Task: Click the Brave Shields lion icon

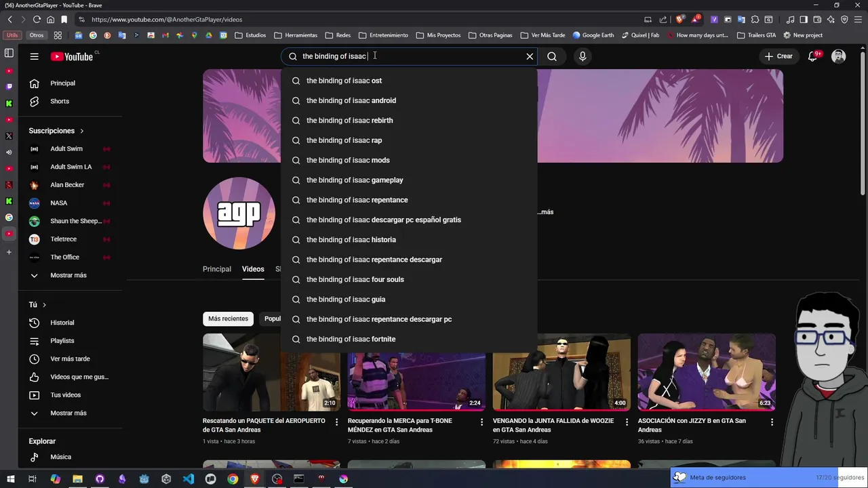Action: pyautogui.click(x=679, y=20)
